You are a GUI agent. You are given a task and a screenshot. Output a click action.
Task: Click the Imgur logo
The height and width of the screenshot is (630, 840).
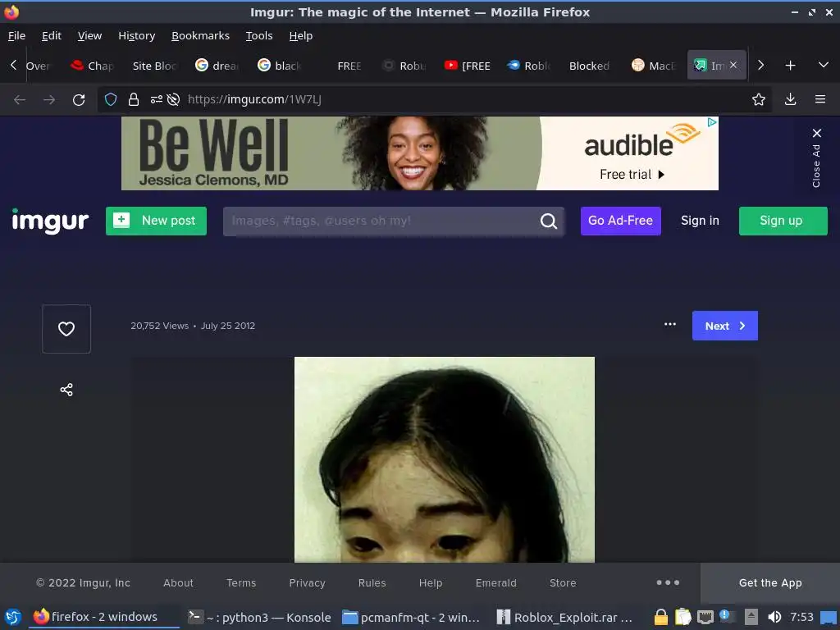[50, 221]
